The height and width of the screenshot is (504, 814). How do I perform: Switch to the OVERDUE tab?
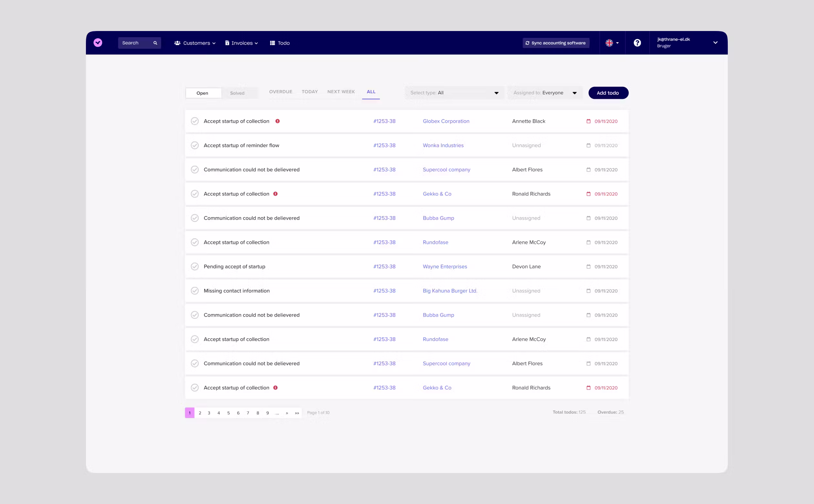(x=281, y=92)
